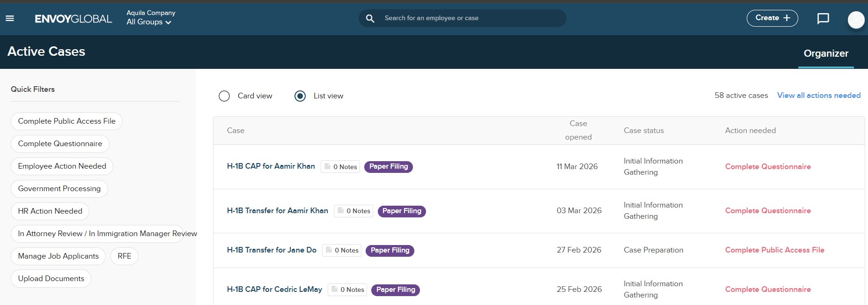The image size is (868, 305).
Task: Click the search magnifier icon
Action: (370, 18)
